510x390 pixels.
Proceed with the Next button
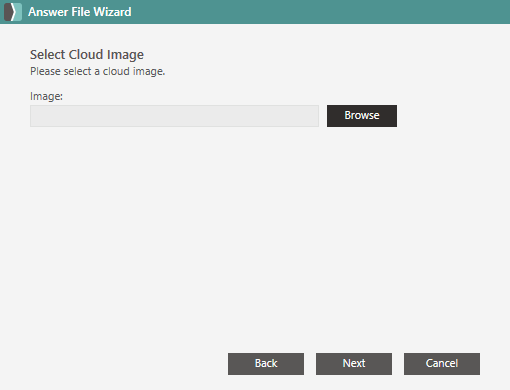[354, 364]
